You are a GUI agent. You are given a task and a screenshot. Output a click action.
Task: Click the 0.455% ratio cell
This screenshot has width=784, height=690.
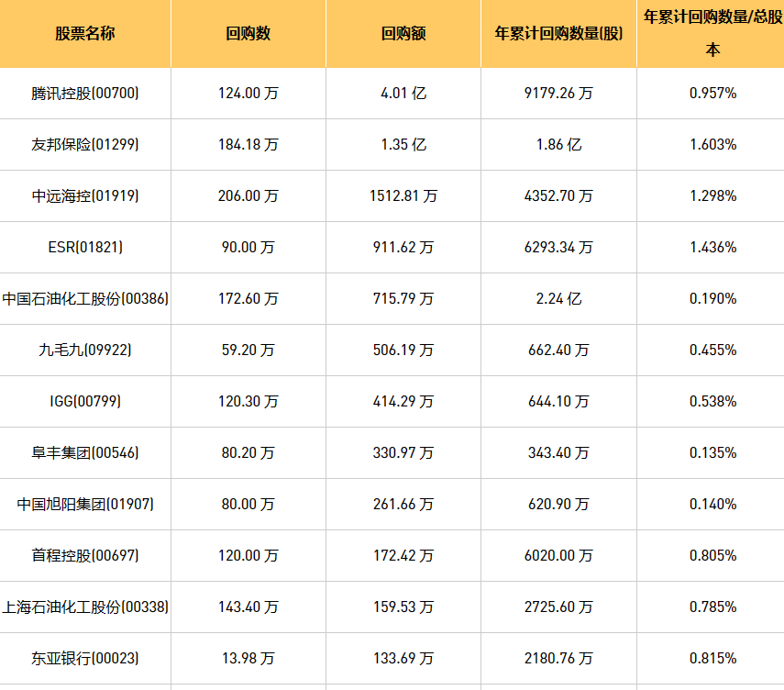click(x=711, y=350)
